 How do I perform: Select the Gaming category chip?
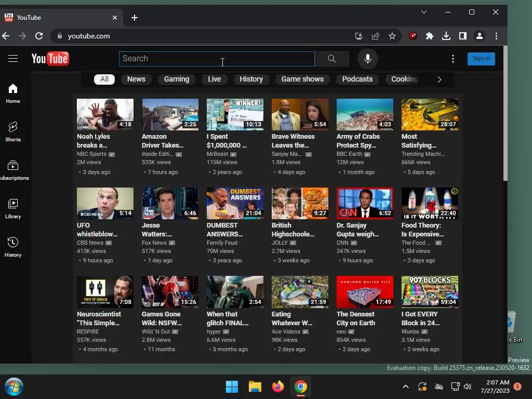[177, 79]
